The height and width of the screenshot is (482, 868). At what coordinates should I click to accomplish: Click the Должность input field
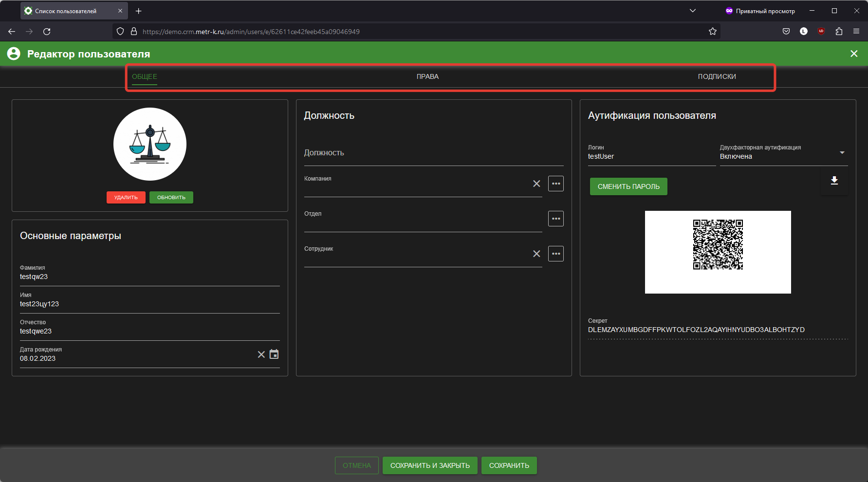(x=434, y=153)
